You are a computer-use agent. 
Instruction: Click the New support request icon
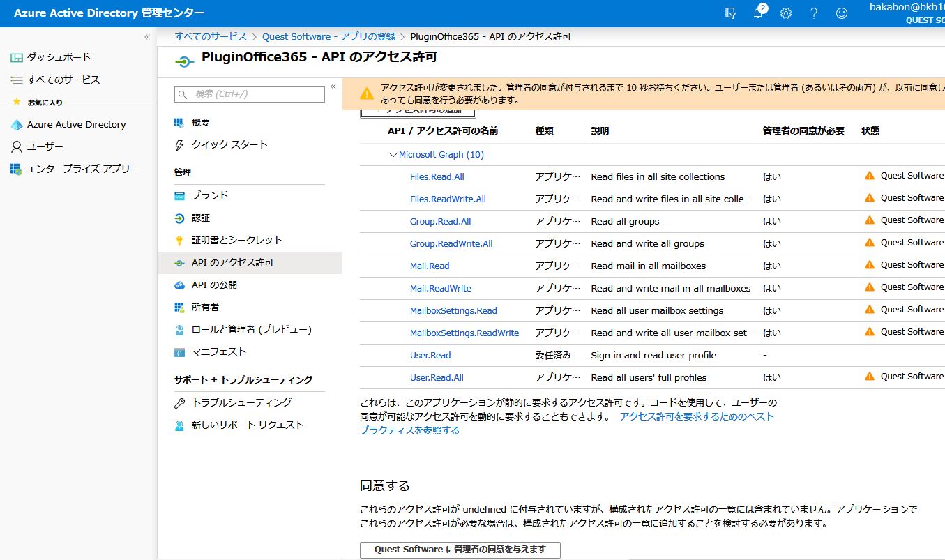click(x=179, y=425)
